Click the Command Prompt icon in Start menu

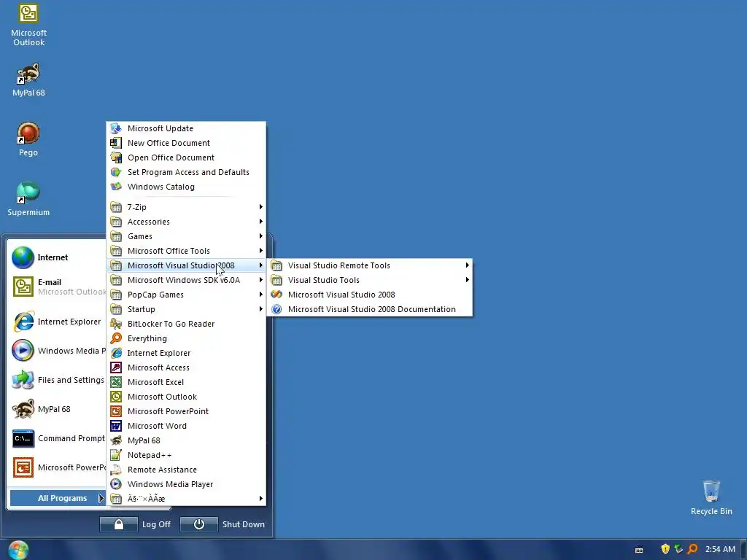23,438
